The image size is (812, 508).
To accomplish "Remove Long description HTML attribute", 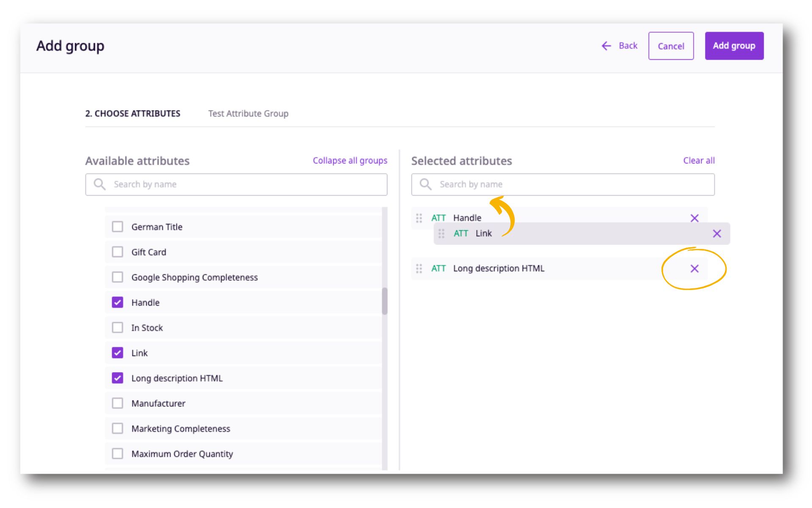I will point(694,269).
